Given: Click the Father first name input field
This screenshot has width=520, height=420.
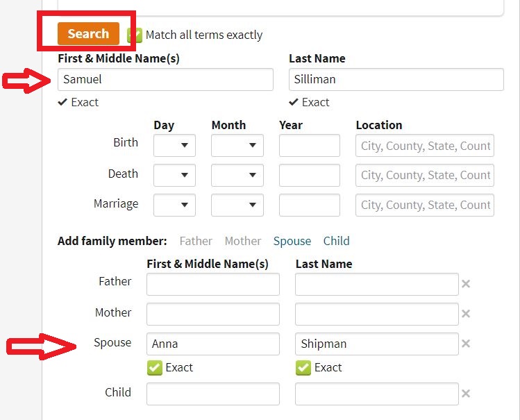Looking at the screenshot, I should point(212,284).
